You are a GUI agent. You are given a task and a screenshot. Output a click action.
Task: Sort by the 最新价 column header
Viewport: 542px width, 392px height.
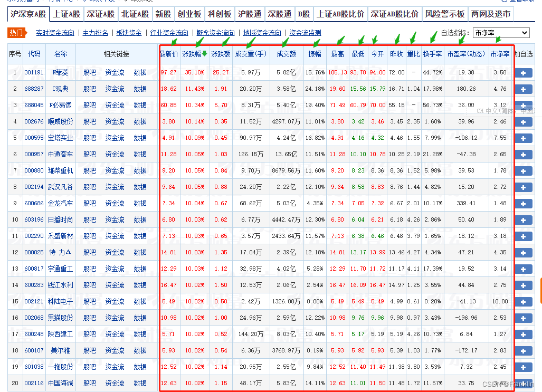point(169,54)
